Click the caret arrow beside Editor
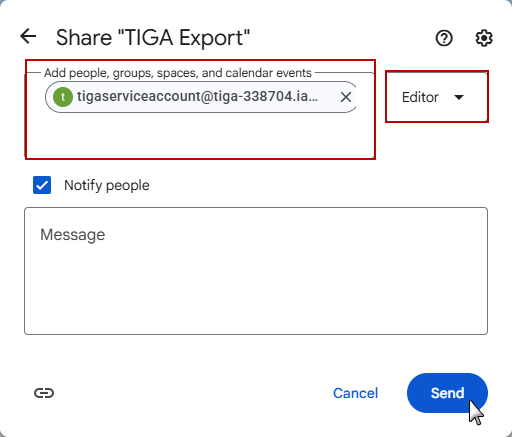Image resolution: width=512 pixels, height=437 pixels. coord(459,97)
